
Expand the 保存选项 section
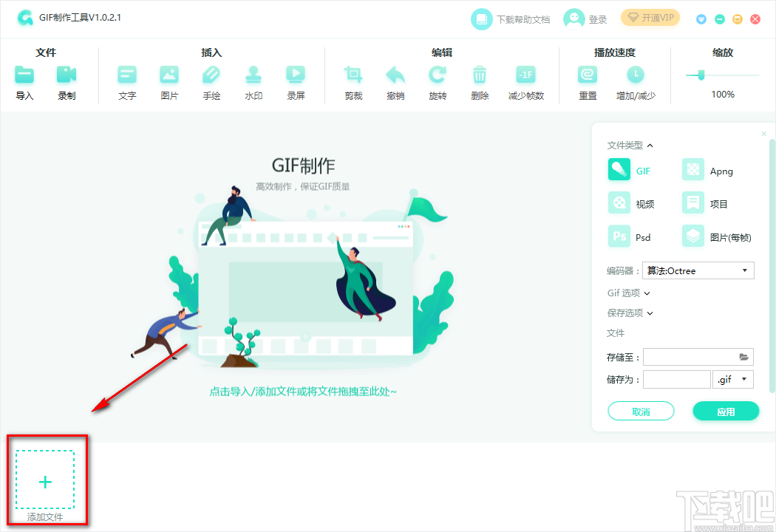click(x=630, y=313)
